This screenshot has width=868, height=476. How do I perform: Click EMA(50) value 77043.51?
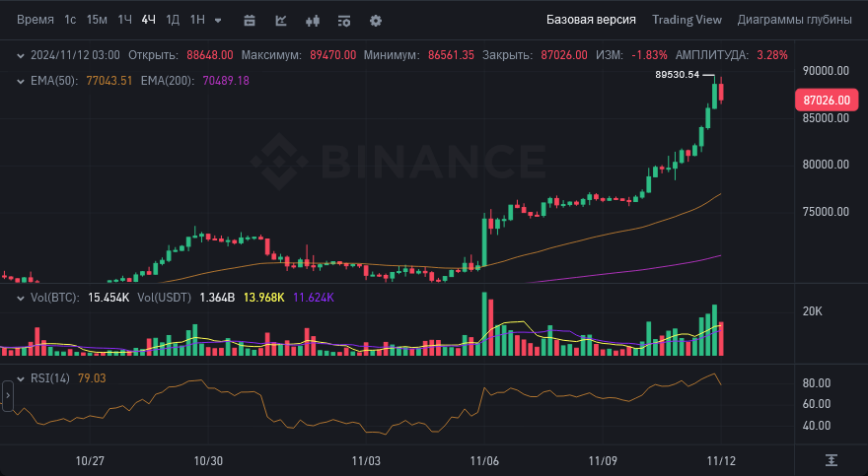109,81
